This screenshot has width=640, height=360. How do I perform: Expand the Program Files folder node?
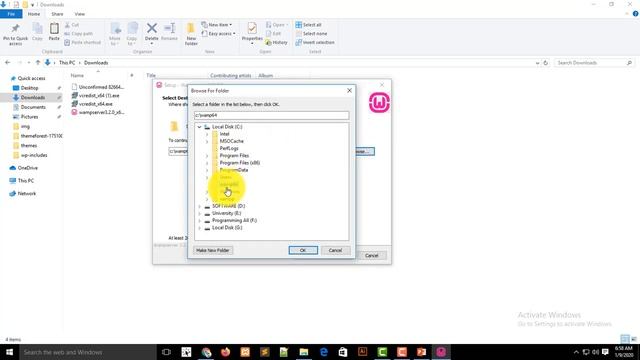click(x=207, y=156)
